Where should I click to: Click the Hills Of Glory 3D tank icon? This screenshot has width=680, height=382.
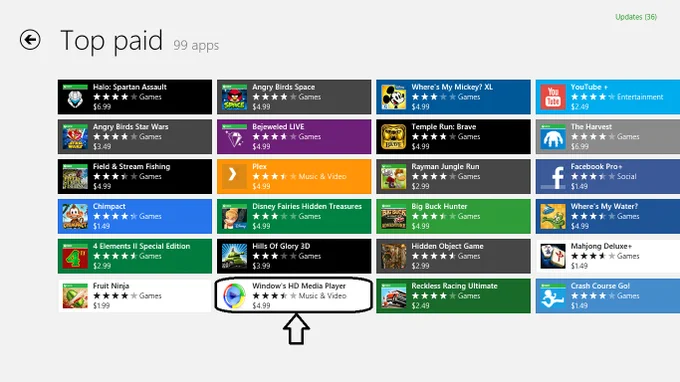click(234, 256)
